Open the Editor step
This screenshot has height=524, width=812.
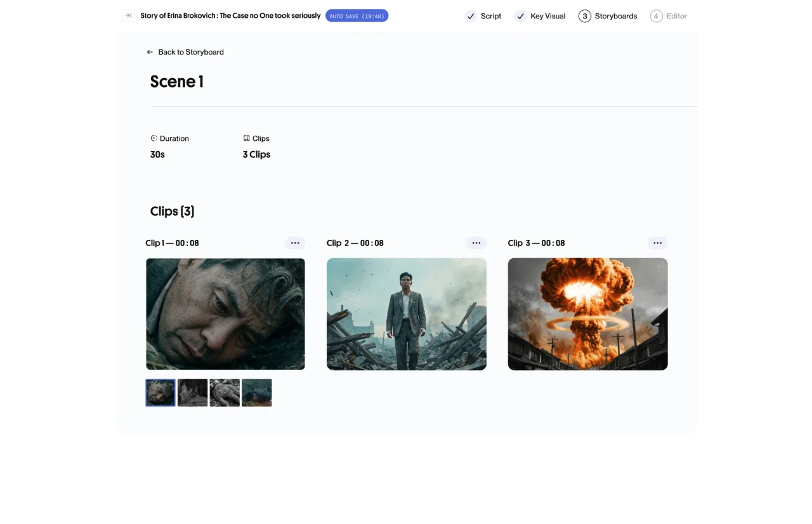point(669,16)
